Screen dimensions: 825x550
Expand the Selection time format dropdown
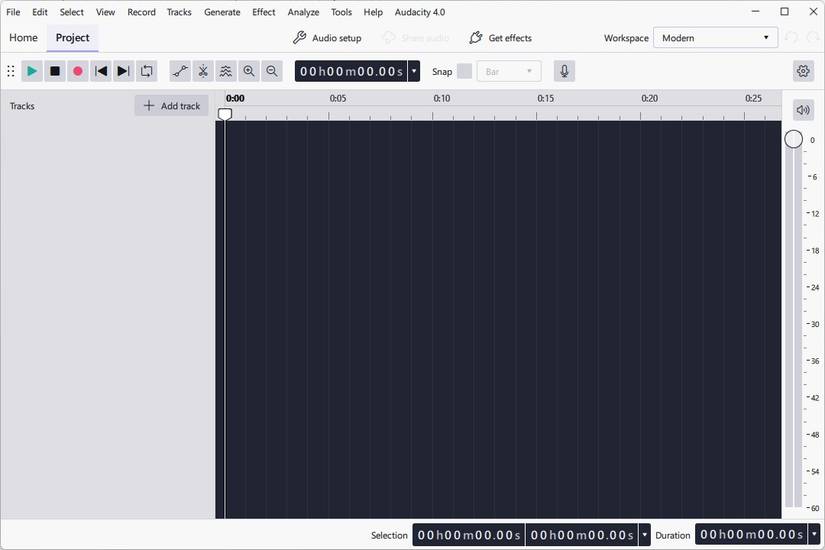coord(645,535)
